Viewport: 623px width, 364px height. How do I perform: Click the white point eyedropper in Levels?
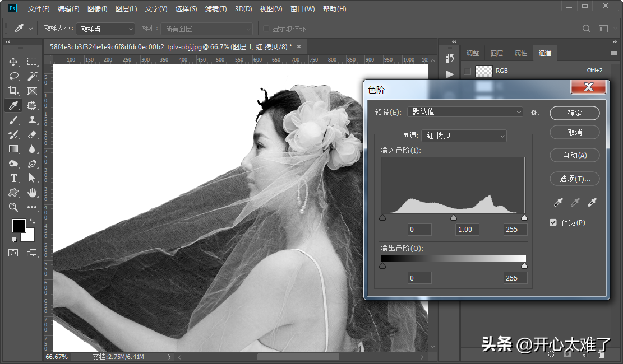pos(592,203)
